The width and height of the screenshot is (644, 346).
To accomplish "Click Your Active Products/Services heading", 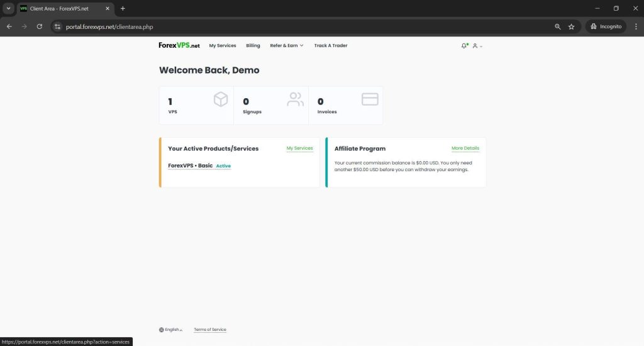I will click(213, 148).
